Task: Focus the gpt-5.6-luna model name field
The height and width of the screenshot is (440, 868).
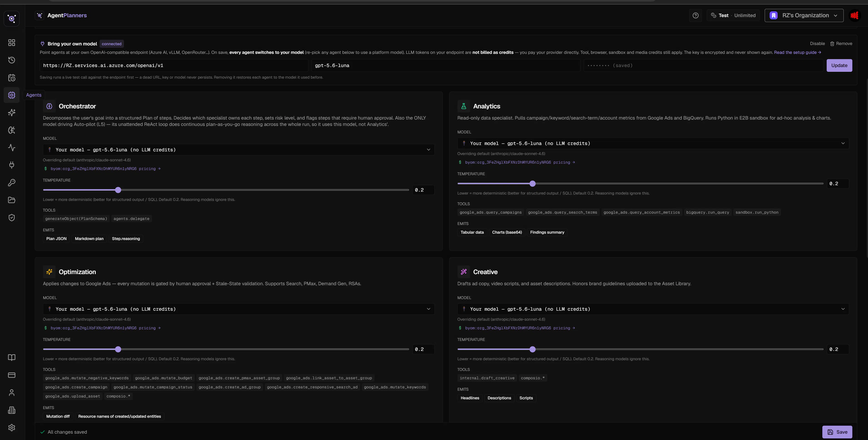Action: 446,65
